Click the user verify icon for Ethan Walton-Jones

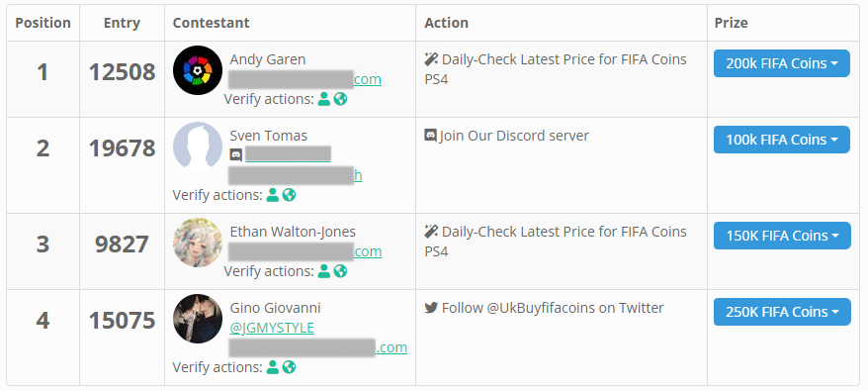click(x=324, y=271)
